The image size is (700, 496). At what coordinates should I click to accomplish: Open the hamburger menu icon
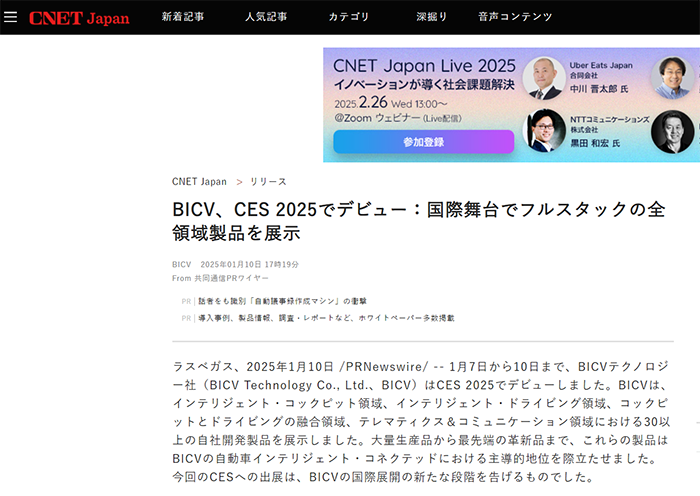coord(11,17)
